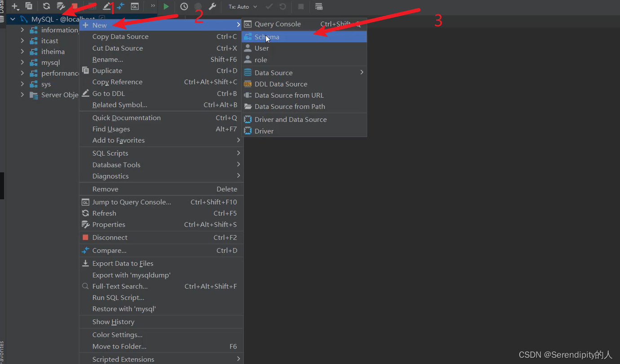The height and width of the screenshot is (364, 620).
Task: Expand the itcast database node
Action: pyautogui.click(x=22, y=40)
